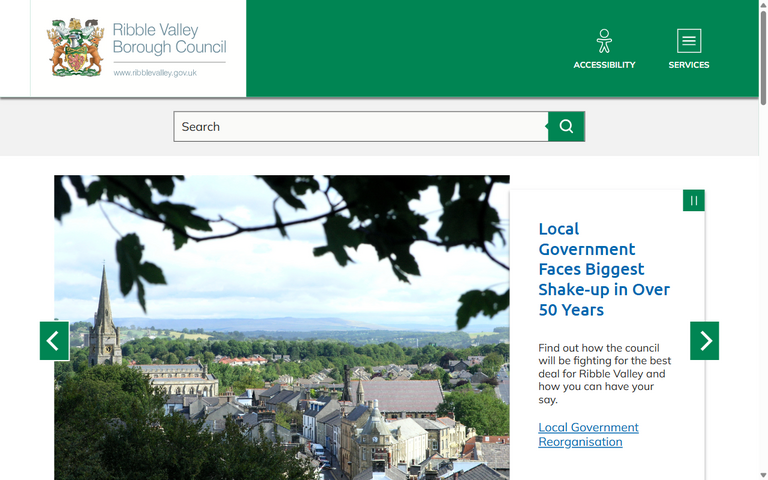The width and height of the screenshot is (768, 480).
Task: Click the www.ribblevalley.gov.uk address text
Action: tap(155, 73)
